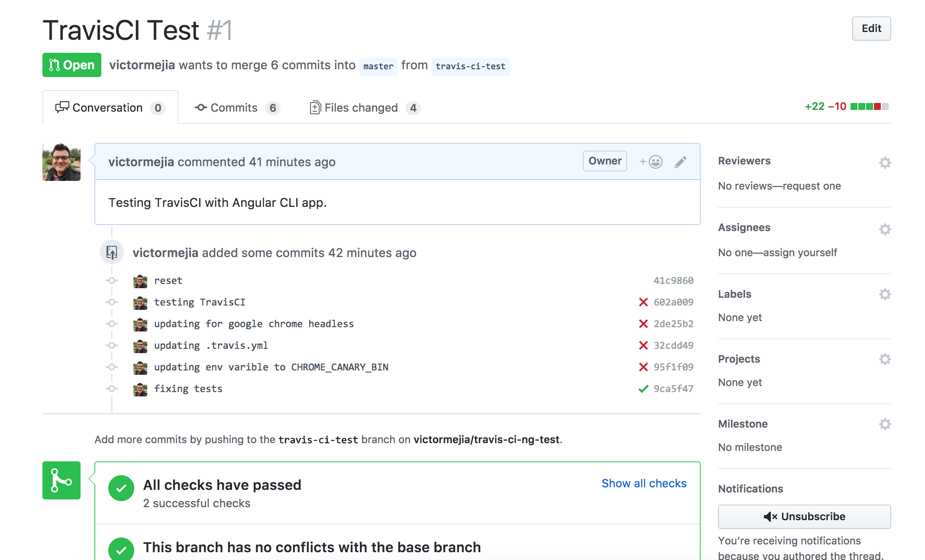This screenshot has width=925, height=560.
Task: Click green check status for commit 9ca5f47
Action: point(643,389)
